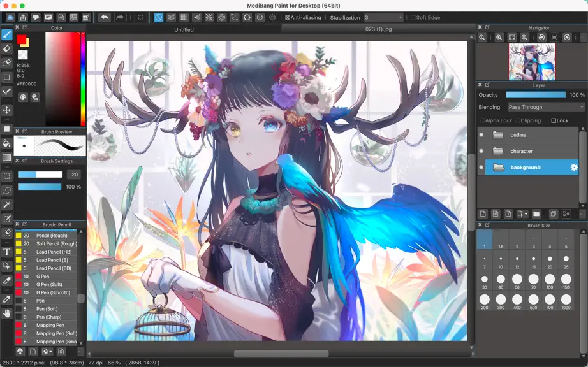Image resolution: width=588 pixels, height=367 pixels.
Task: Click the new folder icon in Layer panel
Action: [x=536, y=214]
